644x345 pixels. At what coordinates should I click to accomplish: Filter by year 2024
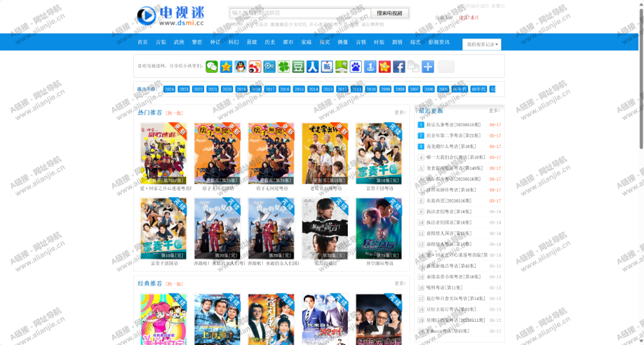(169, 89)
